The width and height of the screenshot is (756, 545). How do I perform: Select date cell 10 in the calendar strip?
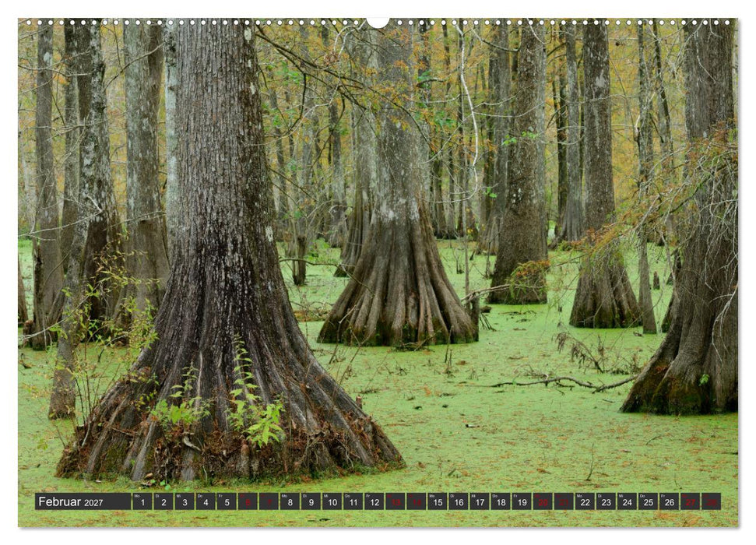332,501
